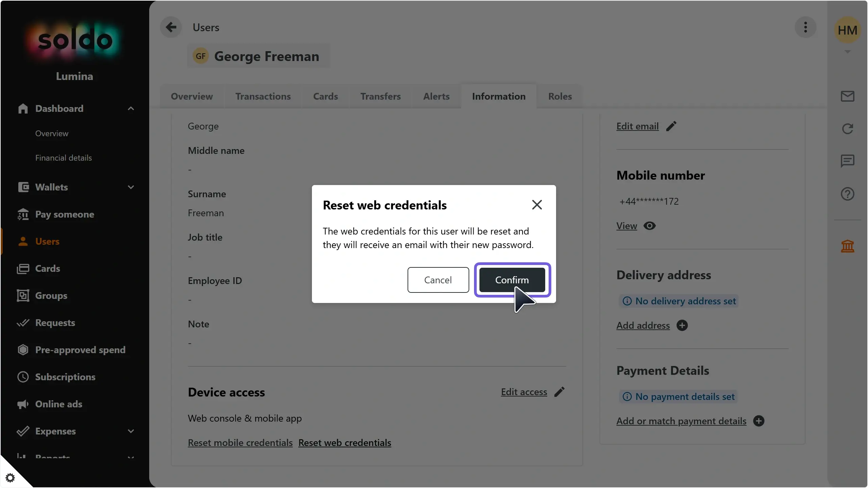Select the Information tab

click(499, 96)
